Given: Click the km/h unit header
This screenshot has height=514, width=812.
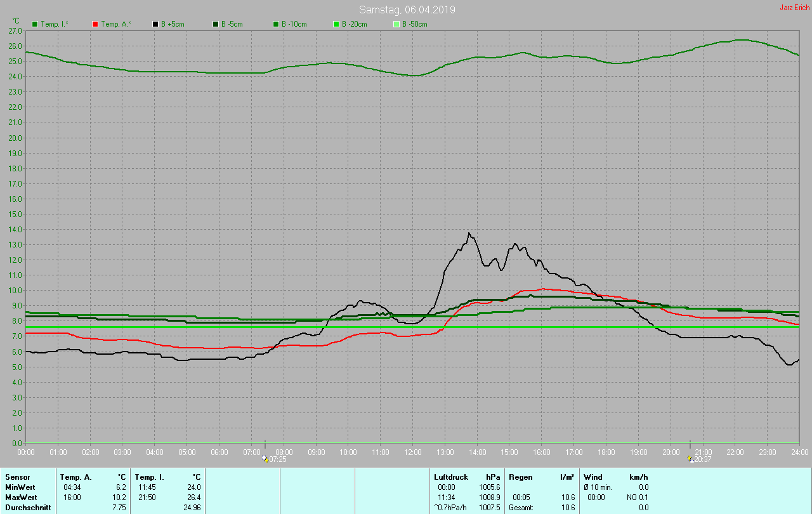Looking at the screenshot, I should [x=638, y=477].
